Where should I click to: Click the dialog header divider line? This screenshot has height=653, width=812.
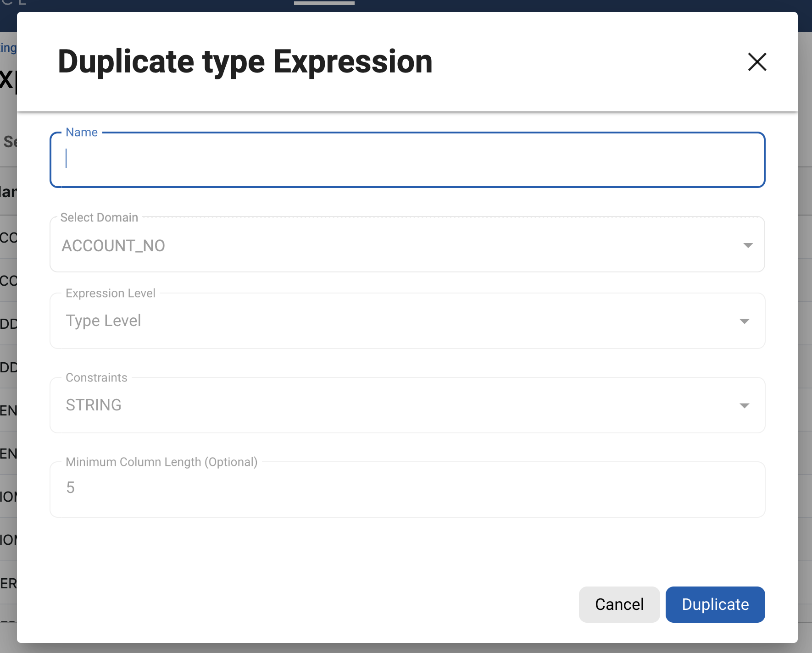pyautogui.click(x=406, y=111)
